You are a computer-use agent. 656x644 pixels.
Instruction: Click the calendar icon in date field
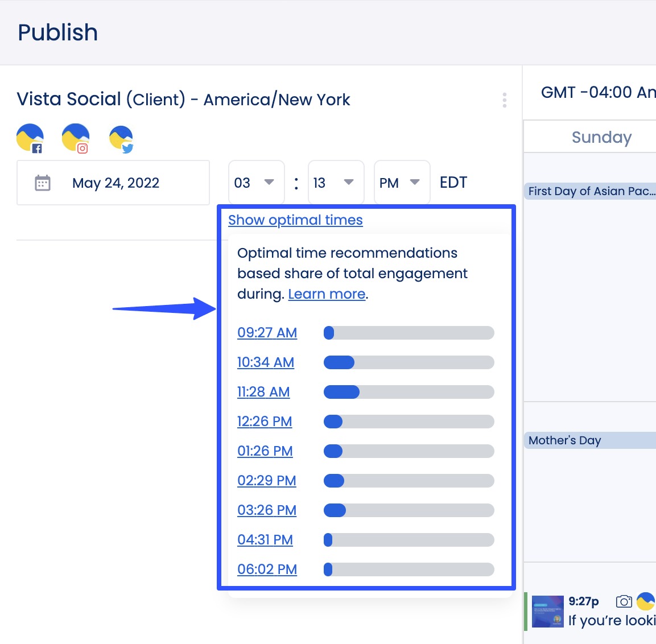tap(43, 183)
